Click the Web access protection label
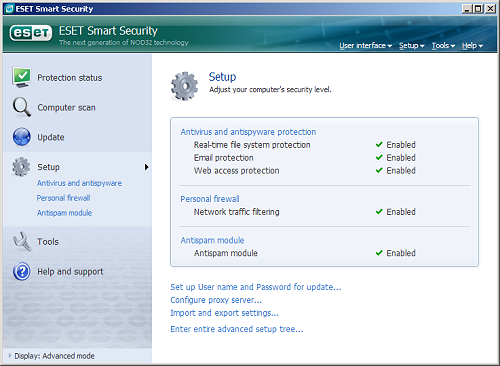The height and width of the screenshot is (366, 500). coord(237,171)
